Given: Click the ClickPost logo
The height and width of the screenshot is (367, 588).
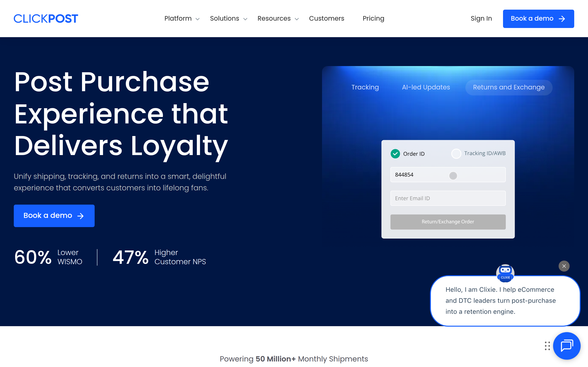Looking at the screenshot, I should 46,18.
